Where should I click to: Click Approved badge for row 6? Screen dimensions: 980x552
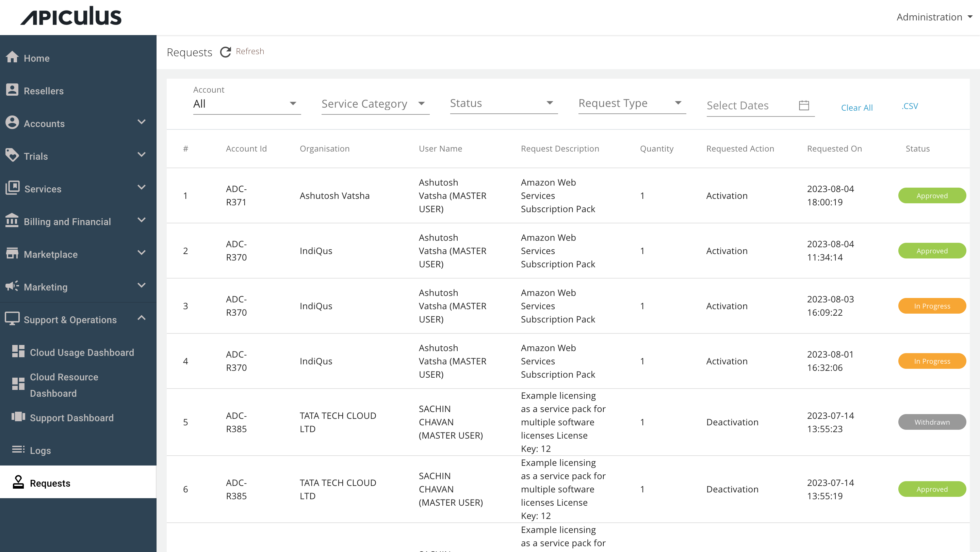click(932, 489)
